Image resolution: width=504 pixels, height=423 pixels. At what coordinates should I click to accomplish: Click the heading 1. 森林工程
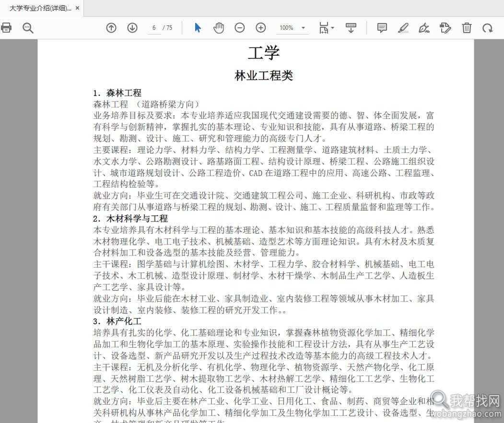[x=117, y=93]
